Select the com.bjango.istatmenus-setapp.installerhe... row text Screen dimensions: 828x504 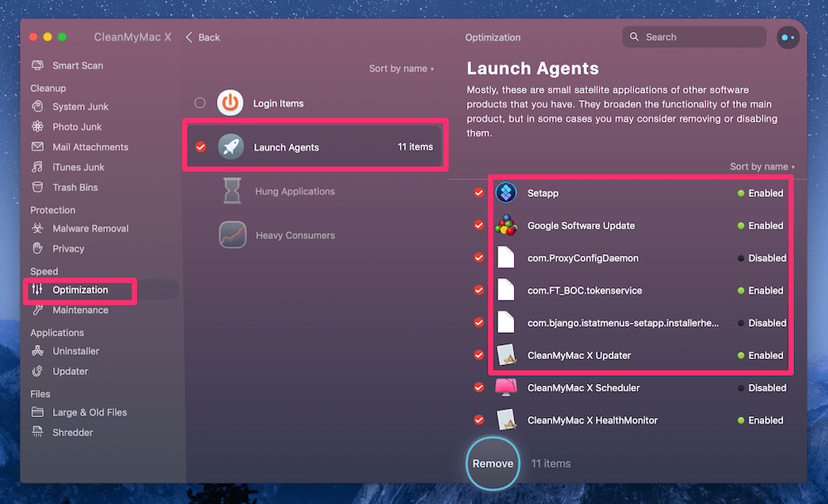(623, 323)
